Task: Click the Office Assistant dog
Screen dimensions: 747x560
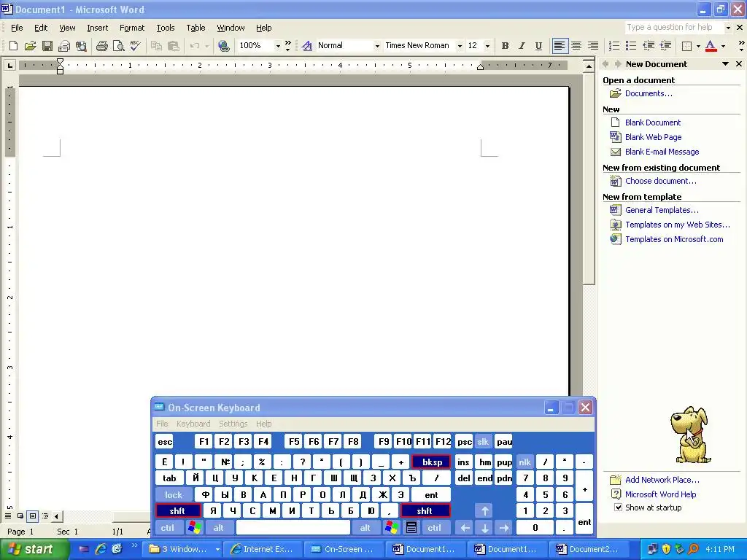Action: pyautogui.click(x=690, y=435)
